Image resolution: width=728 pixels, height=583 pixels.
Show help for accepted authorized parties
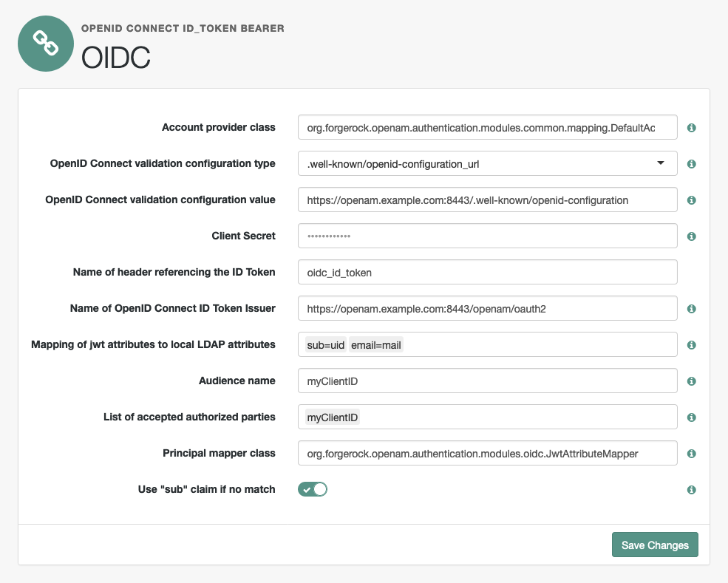691,417
